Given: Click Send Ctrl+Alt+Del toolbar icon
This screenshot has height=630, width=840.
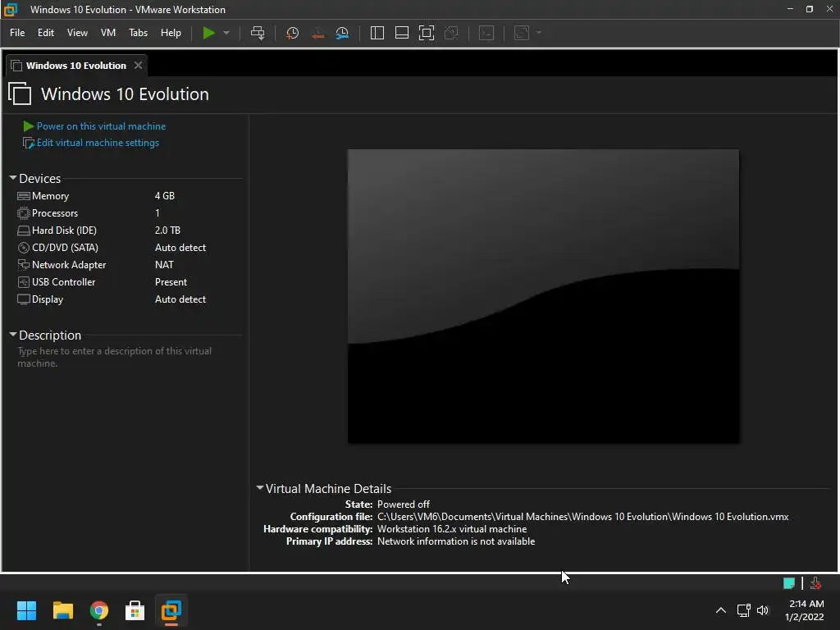Looking at the screenshot, I should [258, 33].
